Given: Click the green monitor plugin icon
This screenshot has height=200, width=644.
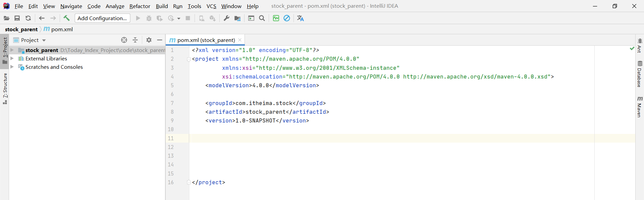Looking at the screenshot, I should point(276,18).
